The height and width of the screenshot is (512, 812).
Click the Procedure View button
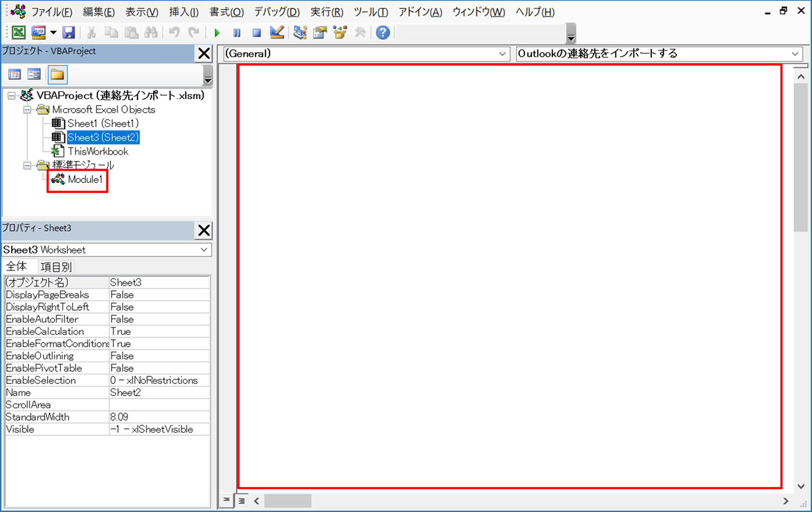pyautogui.click(x=226, y=500)
